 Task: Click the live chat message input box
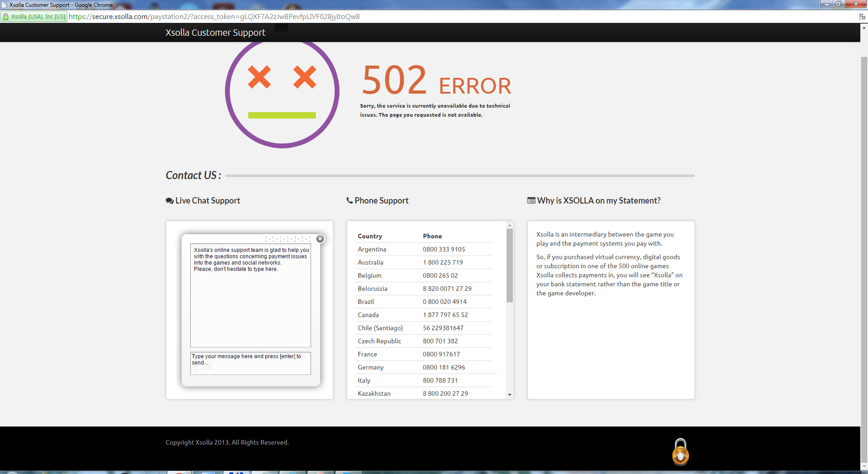click(x=250, y=363)
